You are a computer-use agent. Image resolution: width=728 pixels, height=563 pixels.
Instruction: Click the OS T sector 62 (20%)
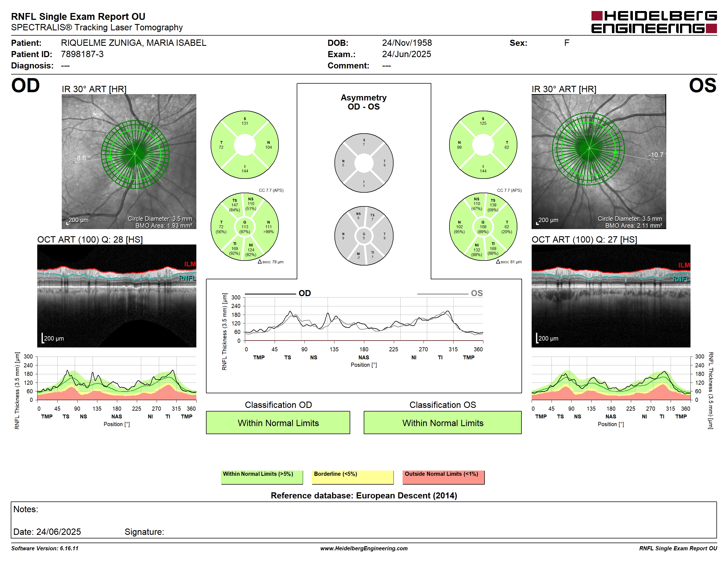pyautogui.click(x=507, y=227)
